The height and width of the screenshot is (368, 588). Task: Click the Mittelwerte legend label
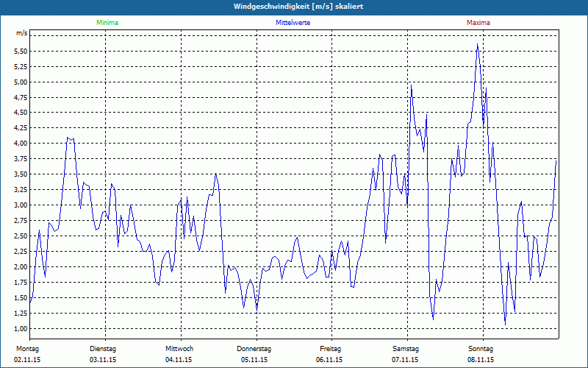tap(293, 23)
